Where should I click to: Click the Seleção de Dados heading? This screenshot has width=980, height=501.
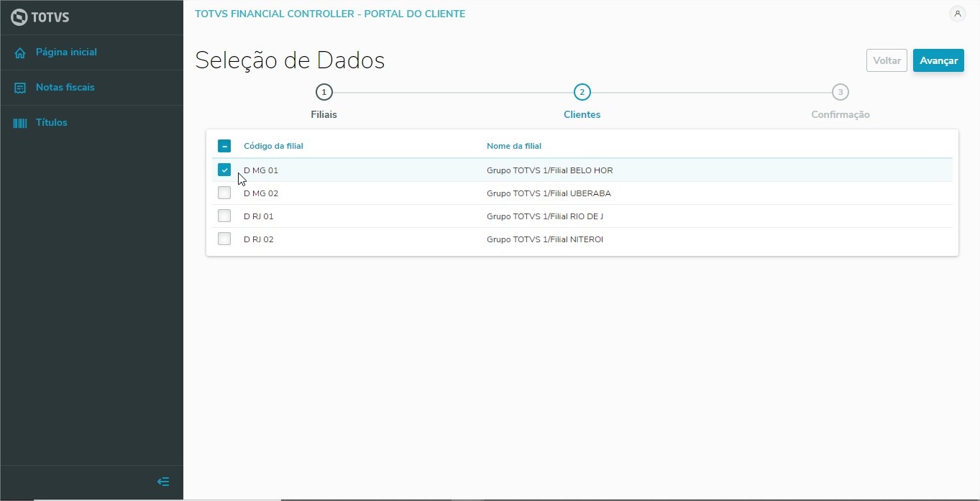tap(290, 60)
